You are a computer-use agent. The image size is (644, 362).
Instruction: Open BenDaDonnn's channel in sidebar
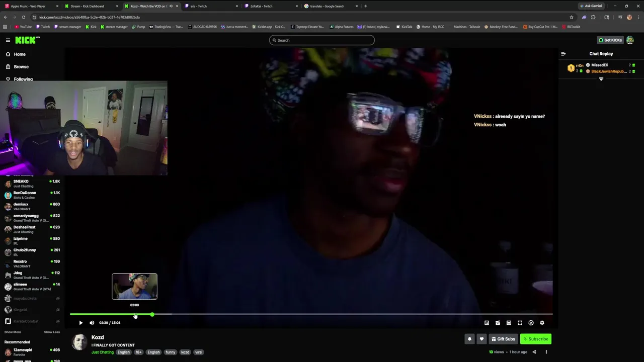coord(32,195)
